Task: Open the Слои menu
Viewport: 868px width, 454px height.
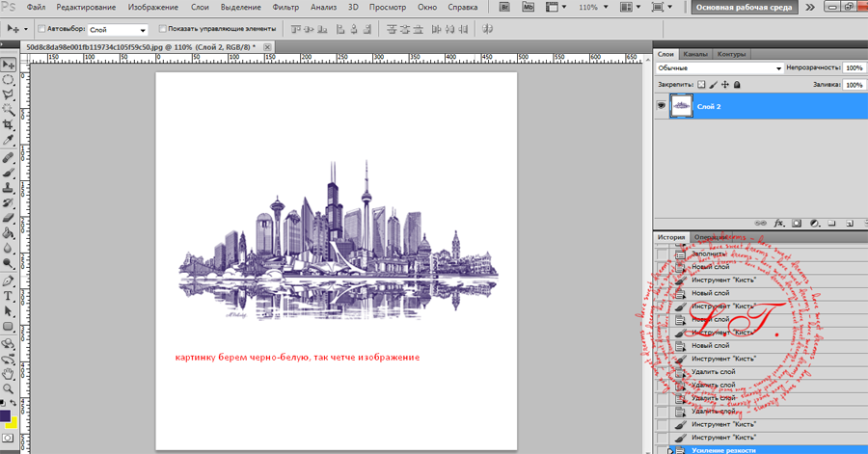Action: (x=200, y=7)
